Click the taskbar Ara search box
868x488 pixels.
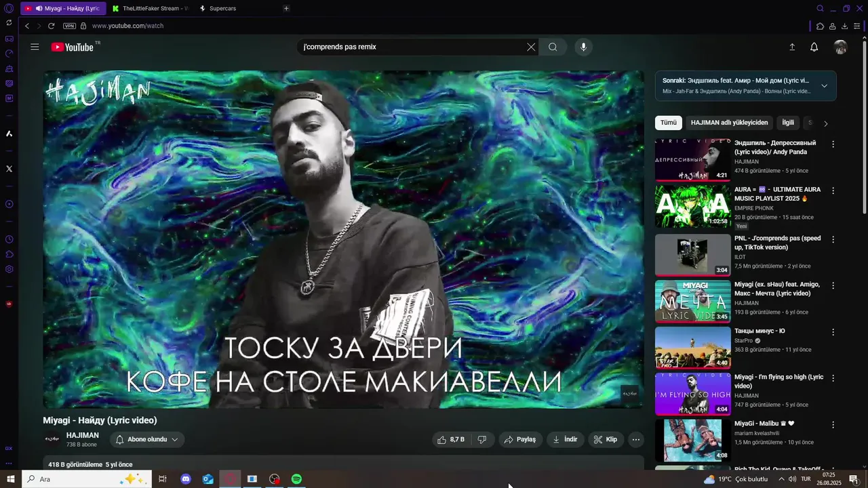click(x=87, y=479)
